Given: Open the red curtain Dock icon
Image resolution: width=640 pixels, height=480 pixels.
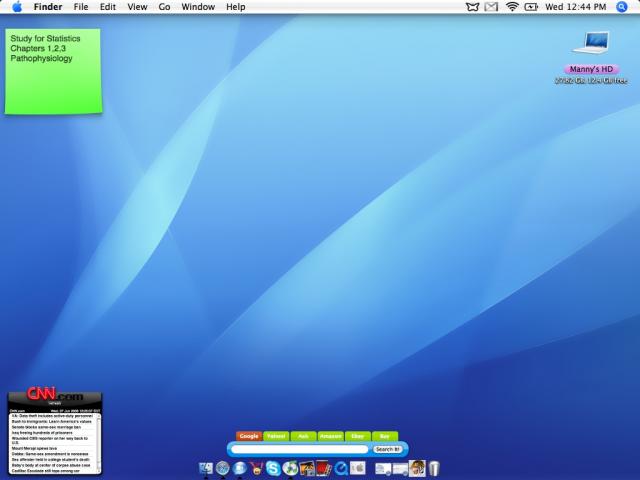Looking at the screenshot, I should pos(324,468).
